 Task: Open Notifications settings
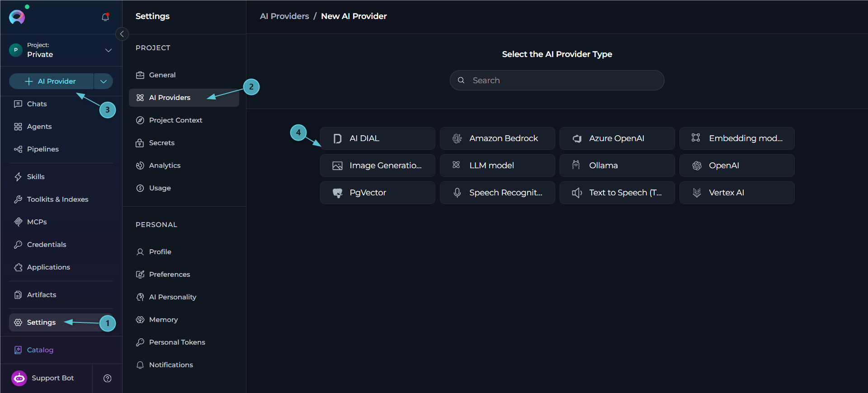184,365
